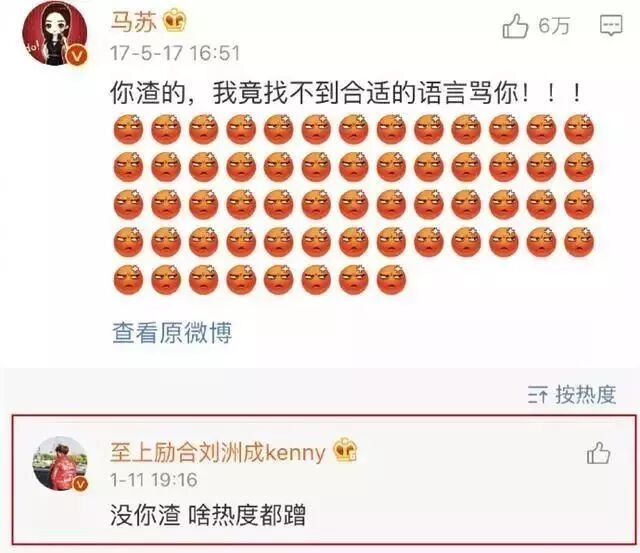Open the 按热度 sort dropdown
The height and width of the screenshot is (553, 640).
point(571,395)
